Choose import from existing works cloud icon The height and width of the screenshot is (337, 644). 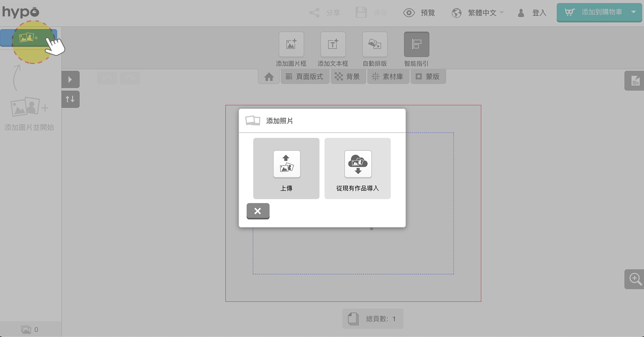358,164
